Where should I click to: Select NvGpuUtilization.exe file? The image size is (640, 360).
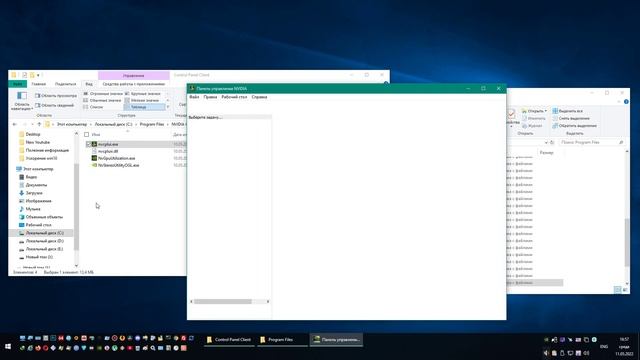(x=116, y=158)
